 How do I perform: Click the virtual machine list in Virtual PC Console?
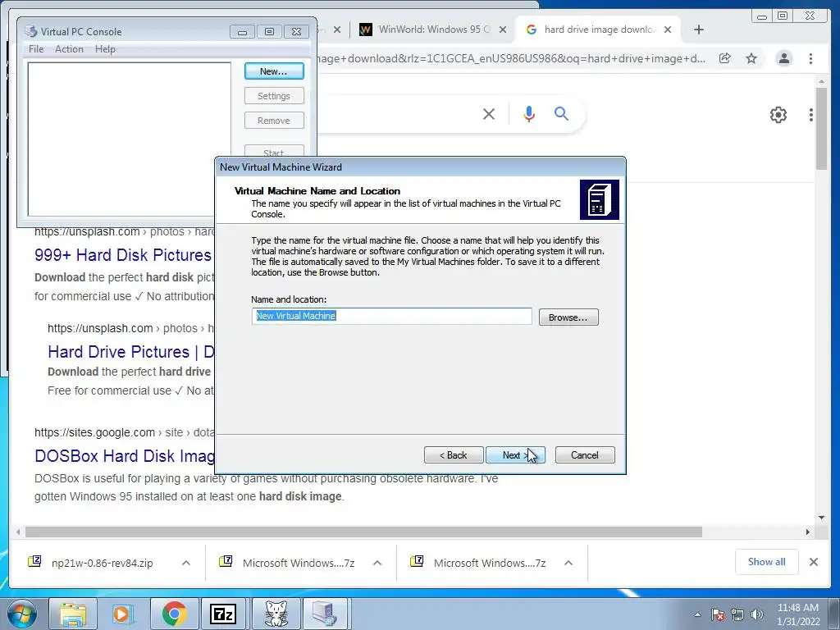pos(129,139)
